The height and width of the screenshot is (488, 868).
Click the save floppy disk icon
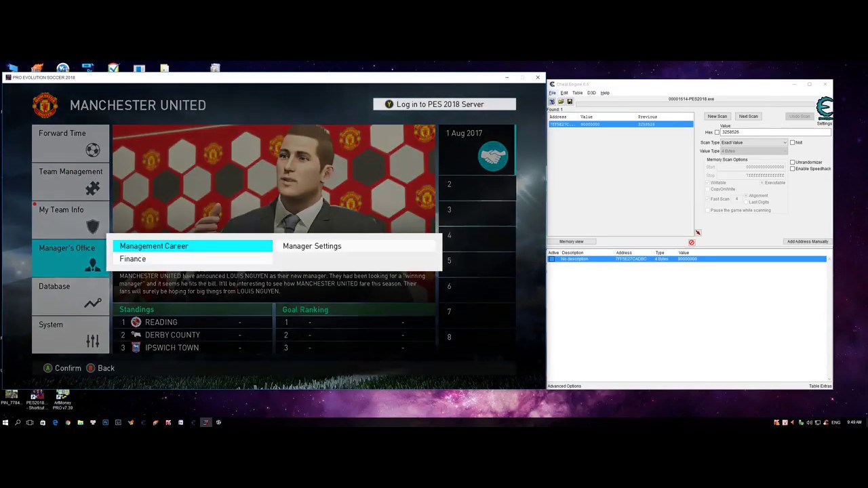pos(570,102)
